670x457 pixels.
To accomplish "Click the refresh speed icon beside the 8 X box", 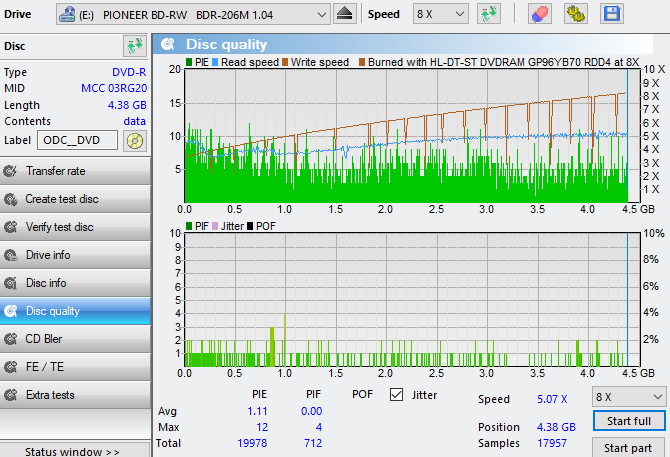I will click(489, 14).
